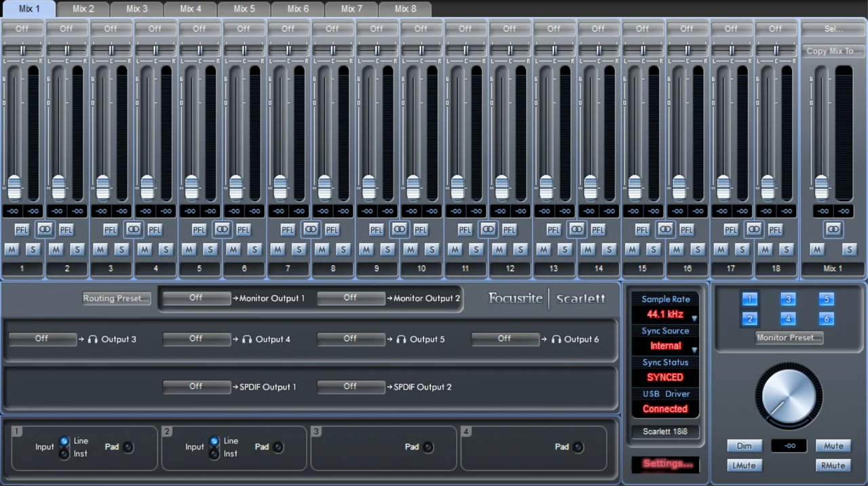868x486 pixels.
Task: Open the Sample Rate dropdown
Action: 665,315
